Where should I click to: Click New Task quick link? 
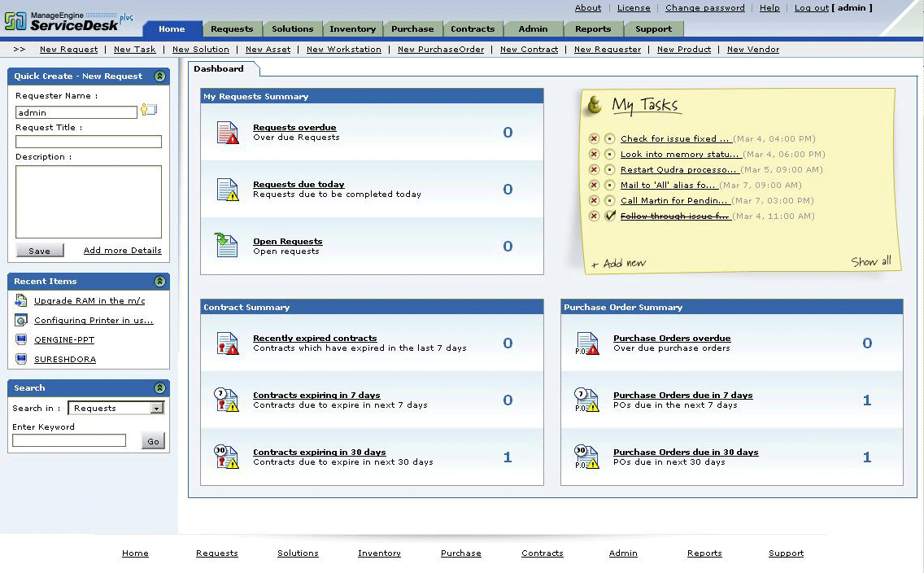click(135, 50)
